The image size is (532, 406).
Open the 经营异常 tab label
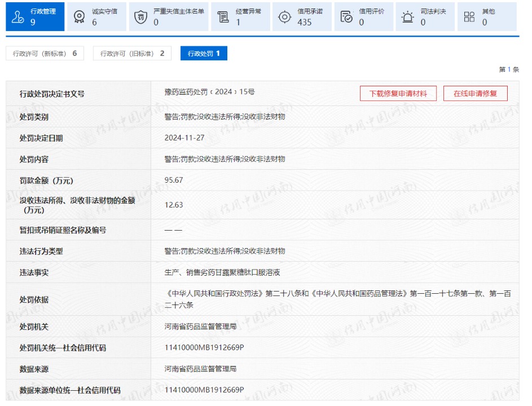(248, 11)
